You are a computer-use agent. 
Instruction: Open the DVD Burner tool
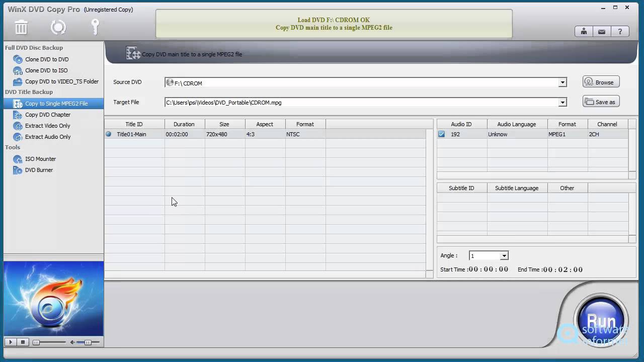[39, 170]
